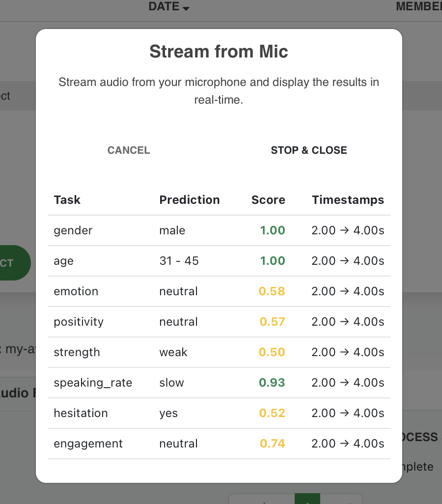The image size is (442, 504).
Task: Click the MEMBER column header in background
Action: tap(419, 6)
